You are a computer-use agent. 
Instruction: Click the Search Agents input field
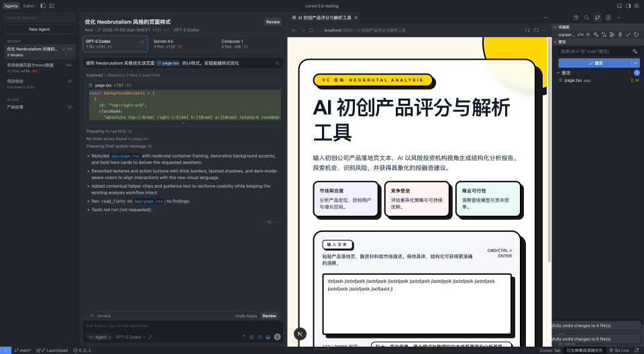(40, 18)
